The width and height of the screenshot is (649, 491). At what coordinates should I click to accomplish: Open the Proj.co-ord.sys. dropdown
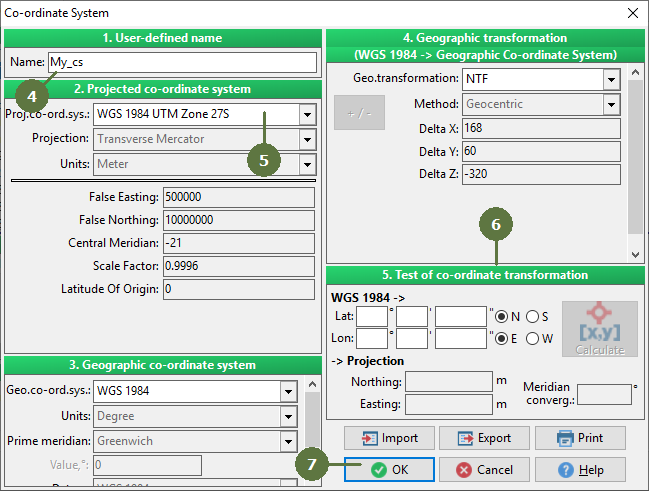tap(308, 114)
